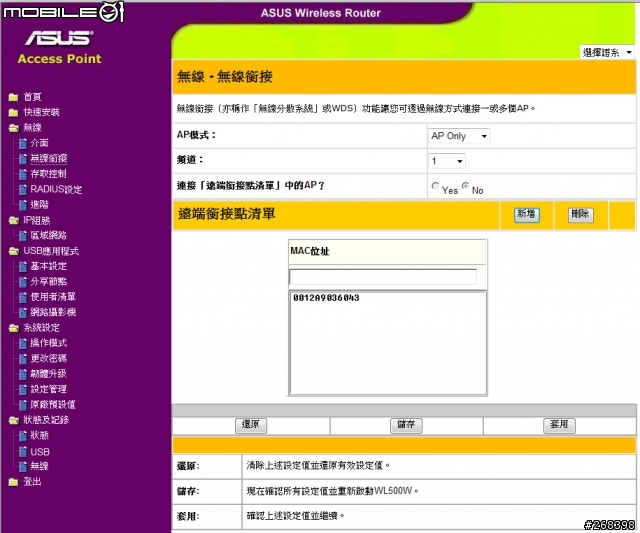
Task: Click the page icon beside USB status
Action: pyautogui.click(x=23, y=451)
